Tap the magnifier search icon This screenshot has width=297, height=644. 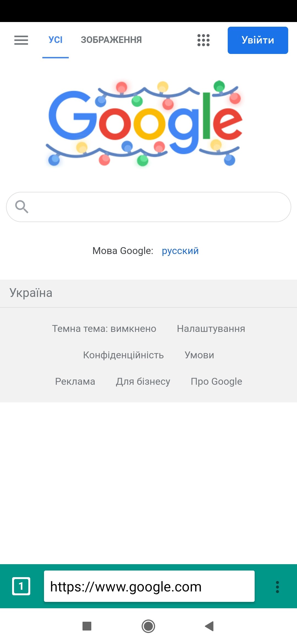[22, 207]
